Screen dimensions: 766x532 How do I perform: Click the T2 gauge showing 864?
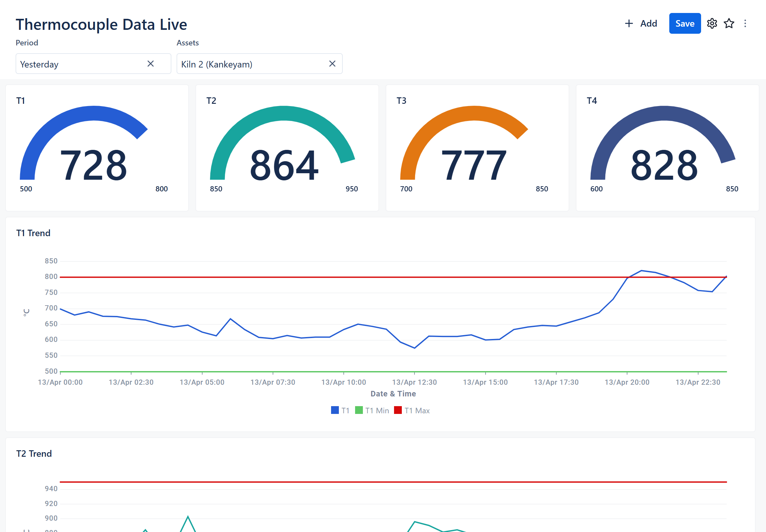[x=284, y=165]
